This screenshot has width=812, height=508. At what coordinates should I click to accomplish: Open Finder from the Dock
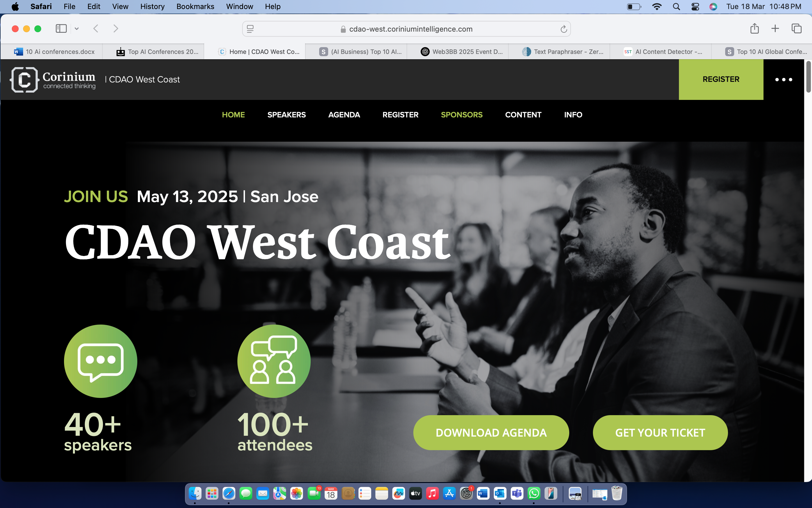coord(195,494)
